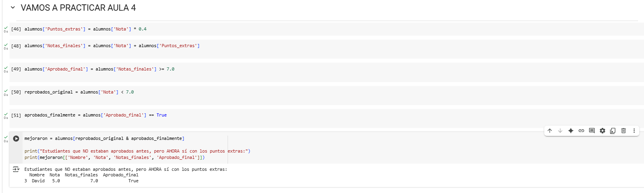Click into the reprobados_original cell 50
The image size is (644, 193).
point(327,95)
